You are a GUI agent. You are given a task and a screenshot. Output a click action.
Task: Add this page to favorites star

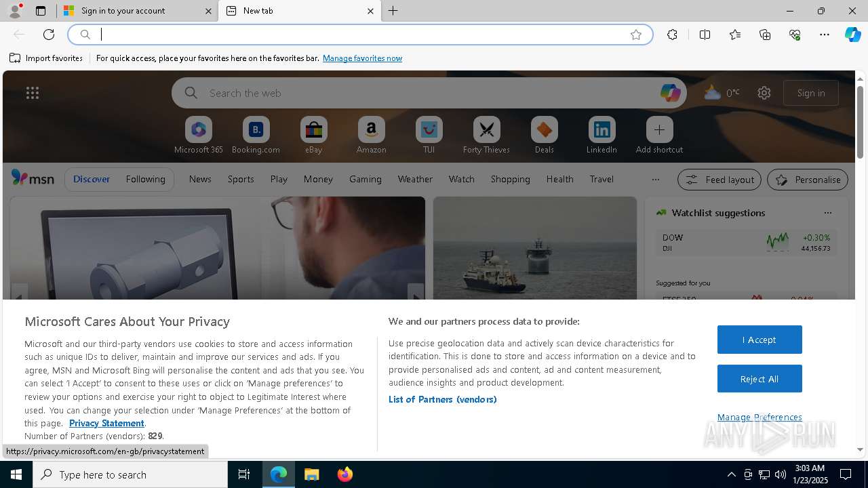click(636, 35)
